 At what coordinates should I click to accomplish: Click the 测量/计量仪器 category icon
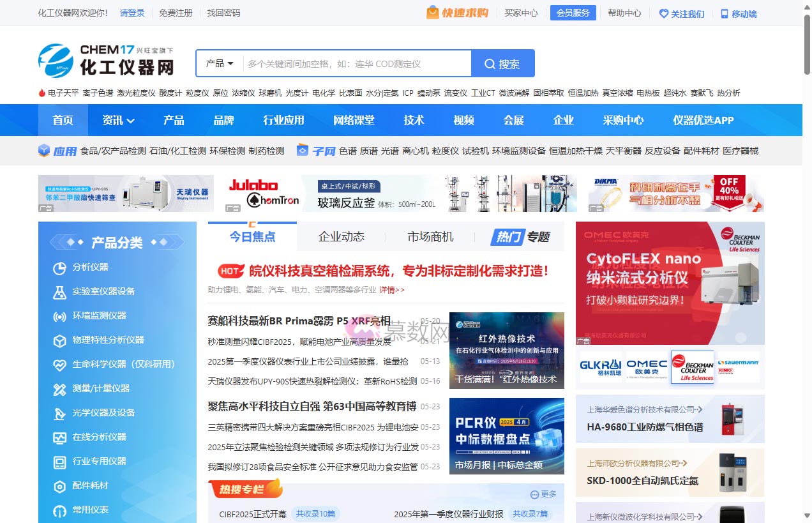pyautogui.click(x=60, y=389)
